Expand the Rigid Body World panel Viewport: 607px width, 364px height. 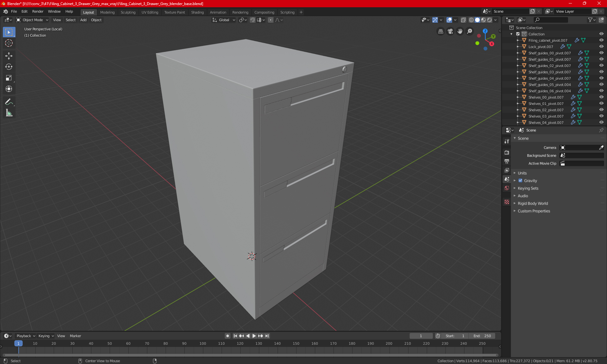pos(533,203)
